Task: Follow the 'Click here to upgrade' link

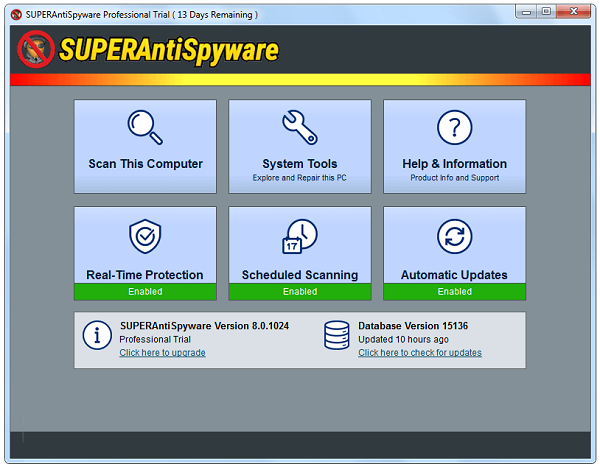Action: point(162,353)
